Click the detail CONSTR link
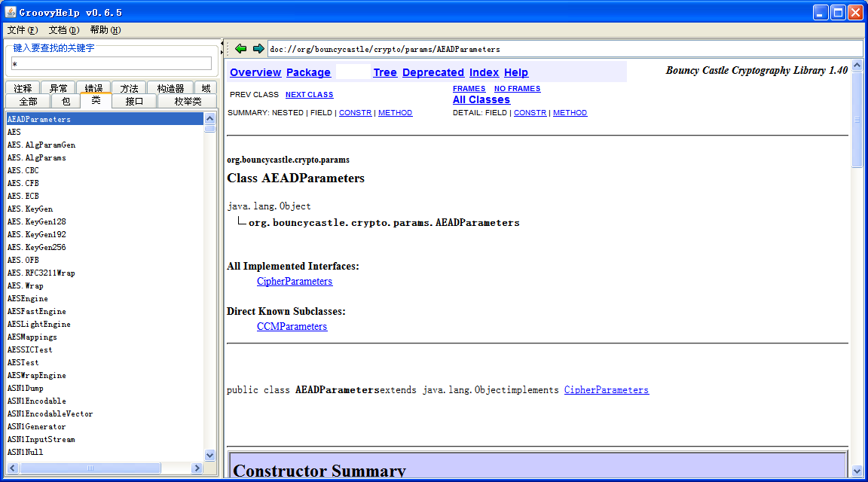The height and width of the screenshot is (482, 868). click(x=530, y=112)
